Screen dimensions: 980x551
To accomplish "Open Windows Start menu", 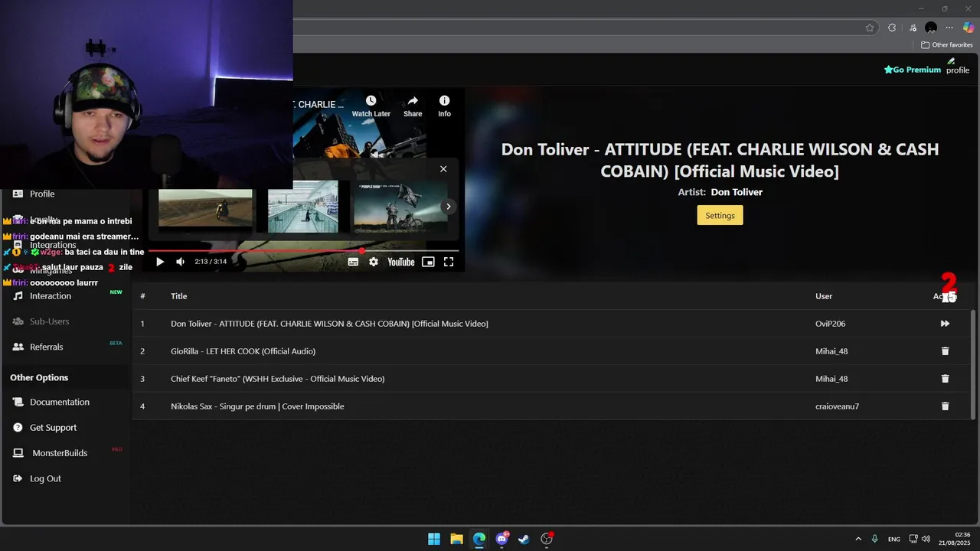I will pos(434,539).
